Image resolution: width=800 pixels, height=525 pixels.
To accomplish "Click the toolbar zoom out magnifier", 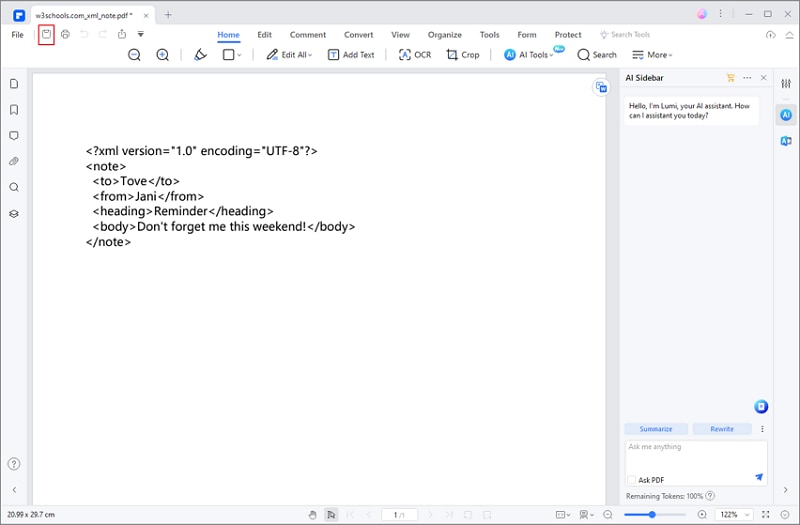I will [x=134, y=55].
